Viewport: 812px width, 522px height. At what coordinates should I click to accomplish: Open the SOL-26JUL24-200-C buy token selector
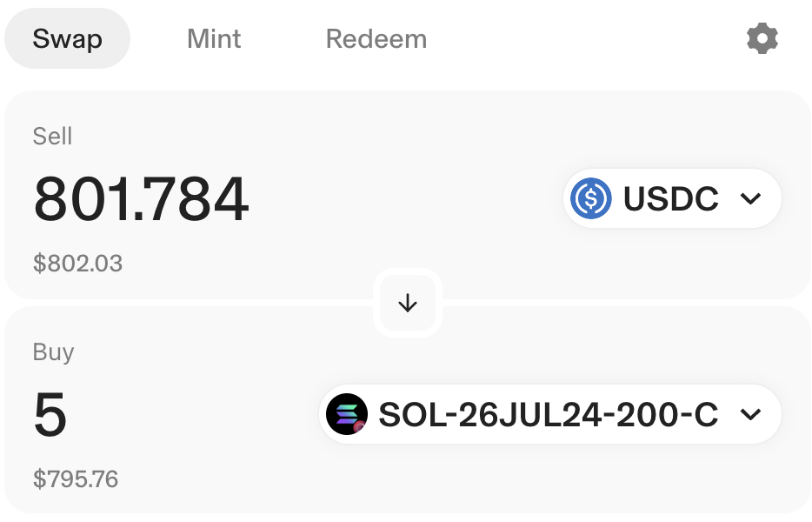[549, 415]
